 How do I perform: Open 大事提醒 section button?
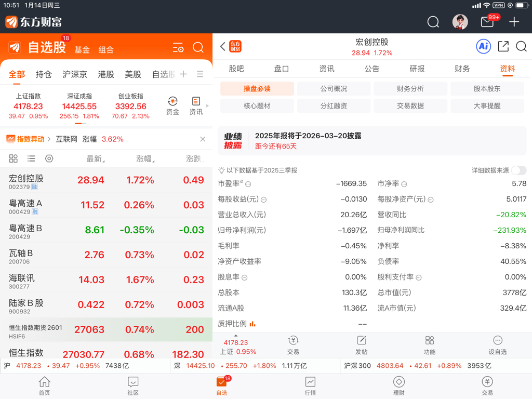(x=487, y=105)
